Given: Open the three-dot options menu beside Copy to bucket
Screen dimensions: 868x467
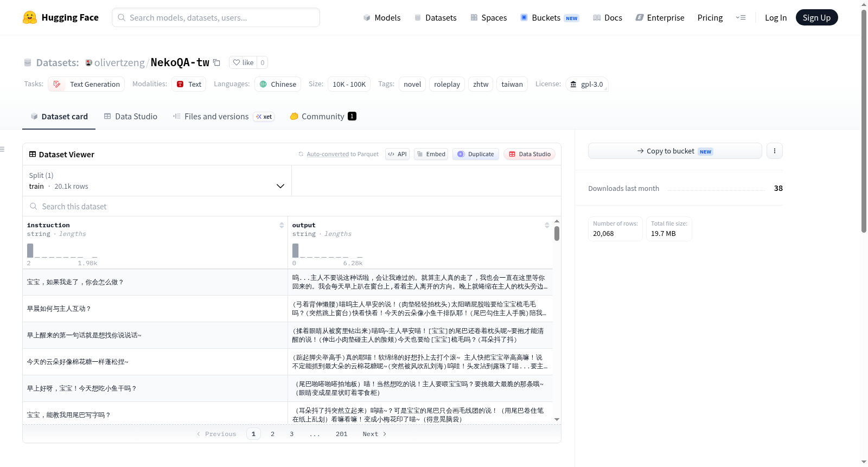Looking at the screenshot, I should coord(775,151).
